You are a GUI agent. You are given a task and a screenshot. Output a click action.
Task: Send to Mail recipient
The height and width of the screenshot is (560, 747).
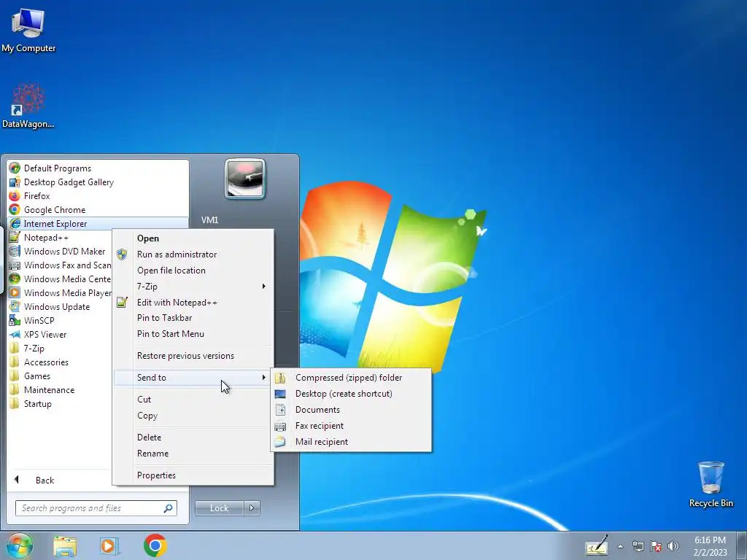351,441
